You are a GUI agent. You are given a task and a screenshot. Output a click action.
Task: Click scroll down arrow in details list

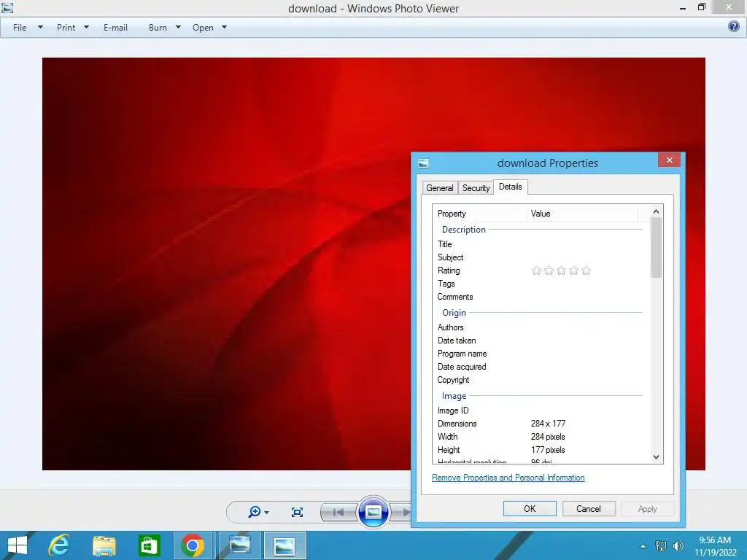tap(656, 457)
